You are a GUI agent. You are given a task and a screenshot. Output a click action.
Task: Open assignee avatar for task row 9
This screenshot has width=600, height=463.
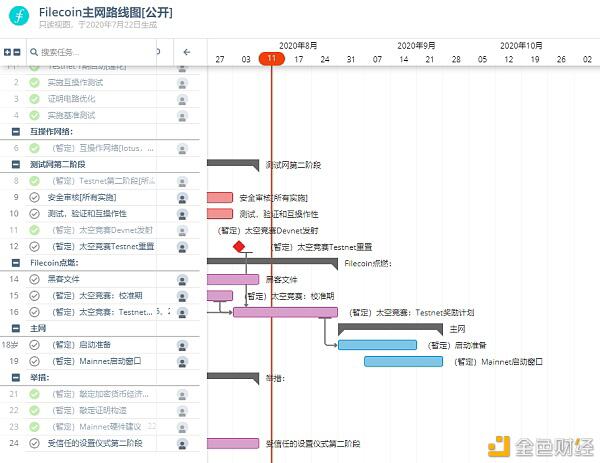point(183,198)
